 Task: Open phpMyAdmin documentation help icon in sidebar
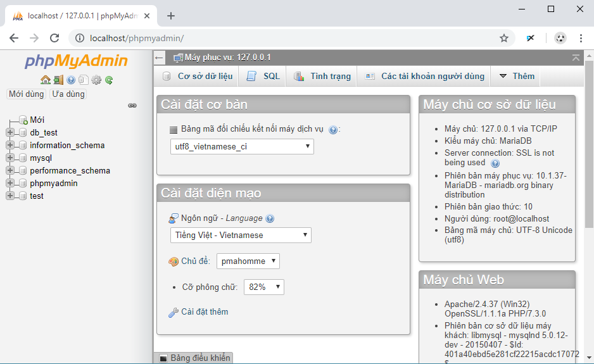[x=71, y=80]
